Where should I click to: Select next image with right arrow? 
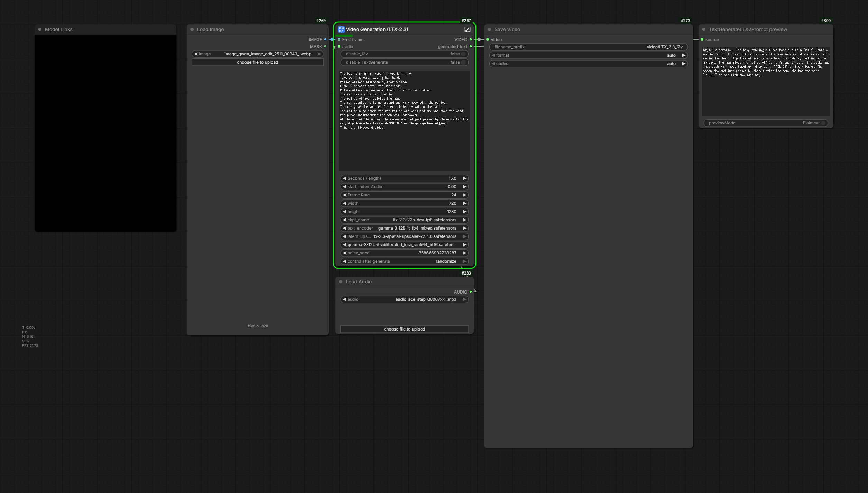pyautogui.click(x=319, y=54)
